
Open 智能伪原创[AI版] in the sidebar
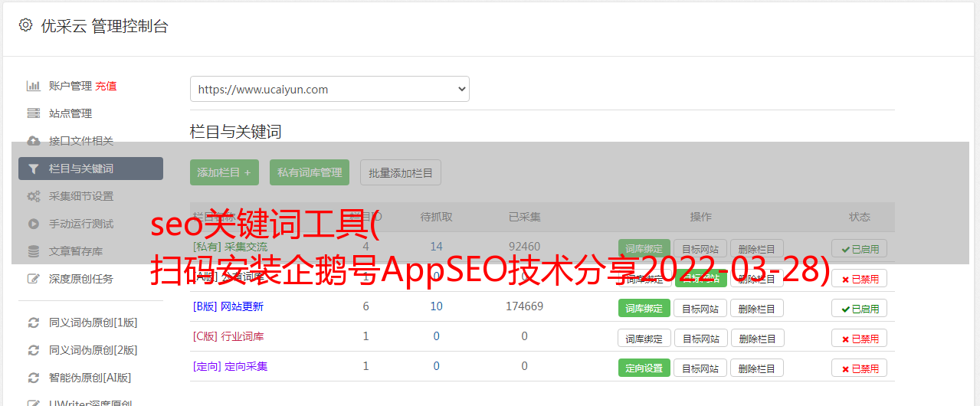(90, 378)
